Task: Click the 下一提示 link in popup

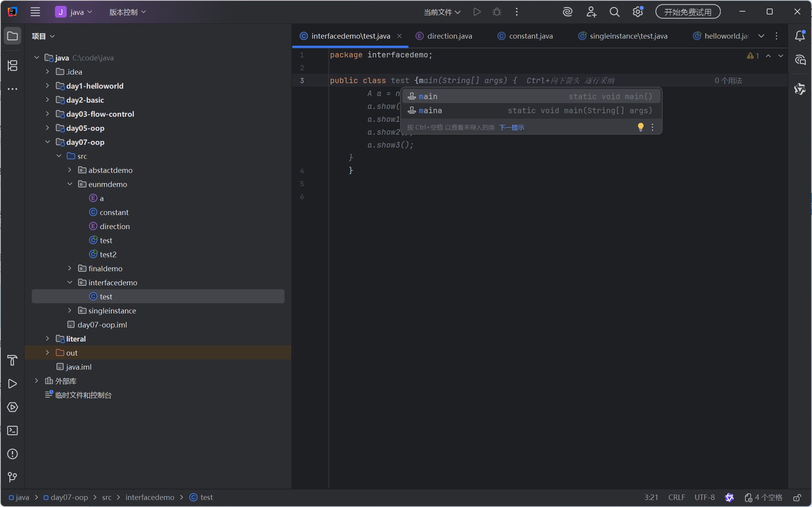Action: point(511,128)
